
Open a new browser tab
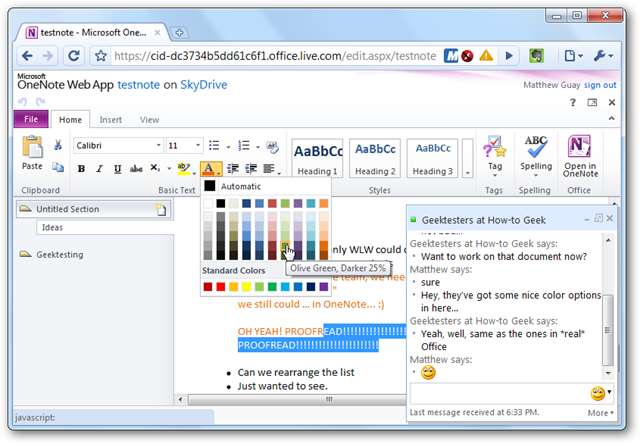[x=179, y=33]
